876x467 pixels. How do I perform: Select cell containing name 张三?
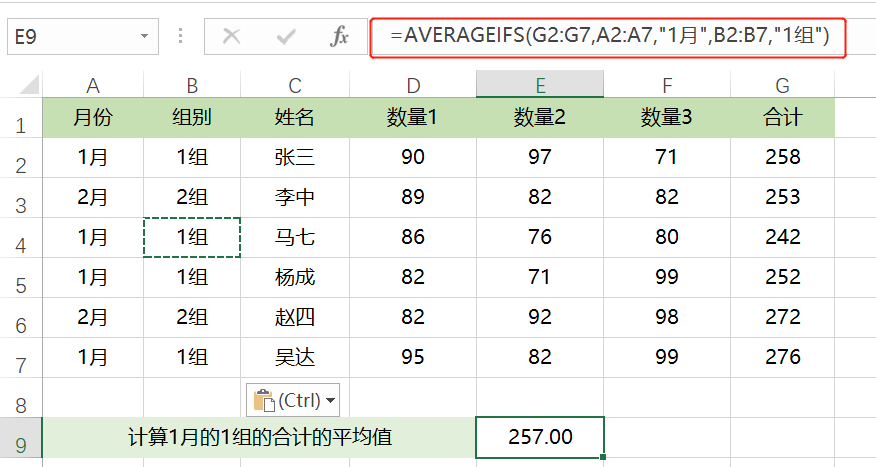(295, 157)
